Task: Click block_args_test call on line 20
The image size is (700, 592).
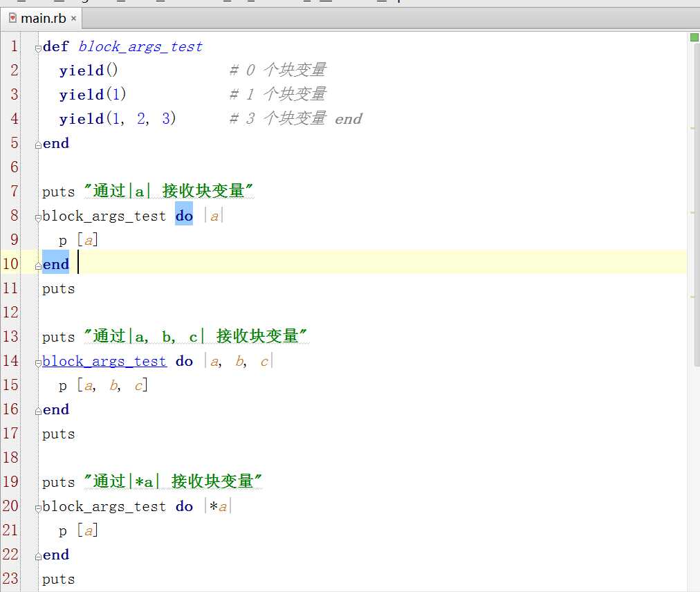Action: tap(104, 506)
